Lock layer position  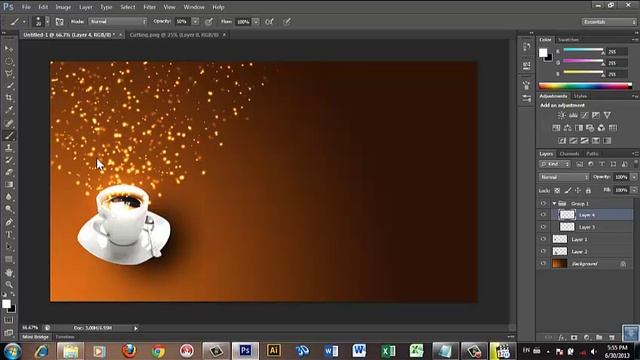[x=578, y=190]
